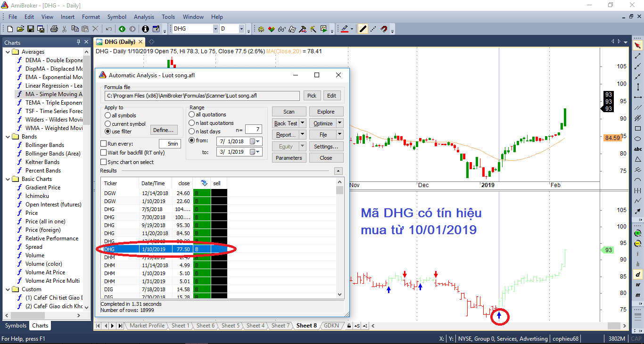Select the arc drawing tool
This screenshot has width=644, height=344.
(638, 180)
